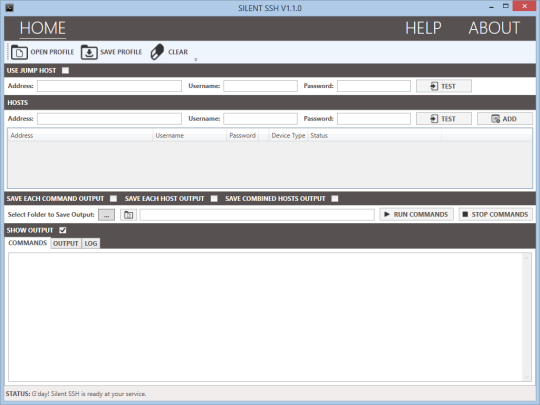Uncheck the Show Output checkbox
The width and height of the screenshot is (540, 405).
click(63, 230)
